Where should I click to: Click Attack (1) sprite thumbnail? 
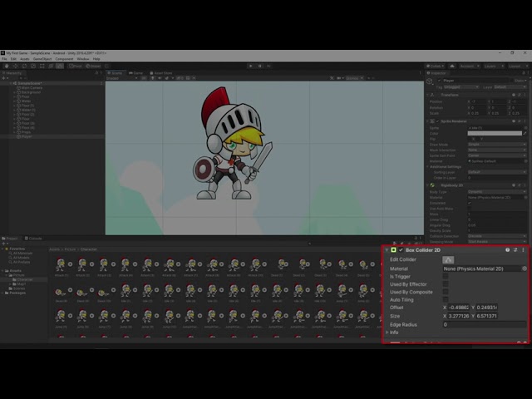pyautogui.click(x=61, y=264)
